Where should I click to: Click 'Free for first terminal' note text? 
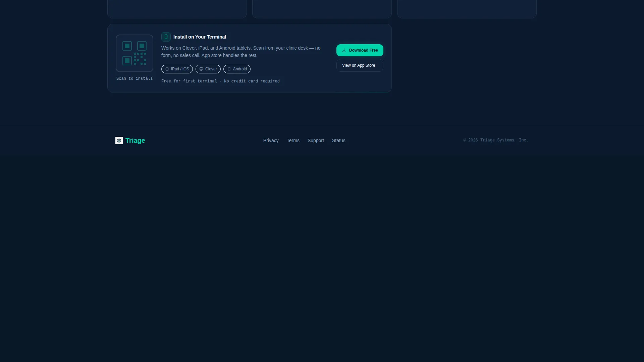[220, 81]
